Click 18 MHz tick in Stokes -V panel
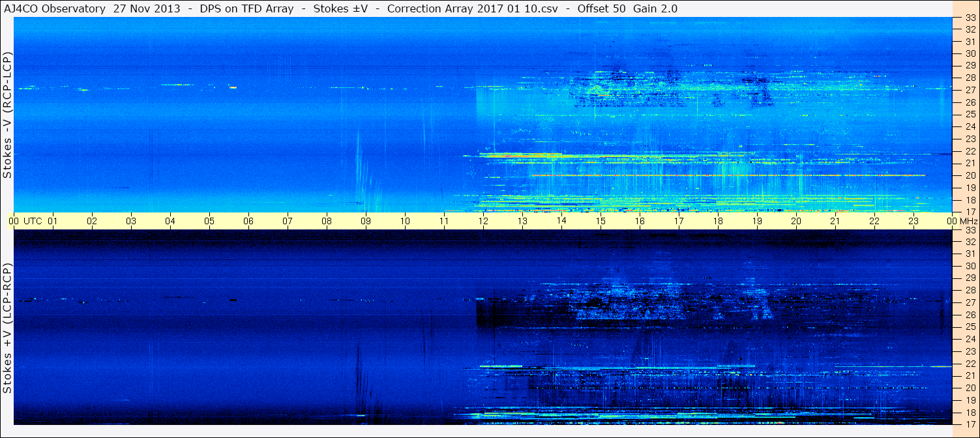Screen dimensions: 980x438 (970, 199)
